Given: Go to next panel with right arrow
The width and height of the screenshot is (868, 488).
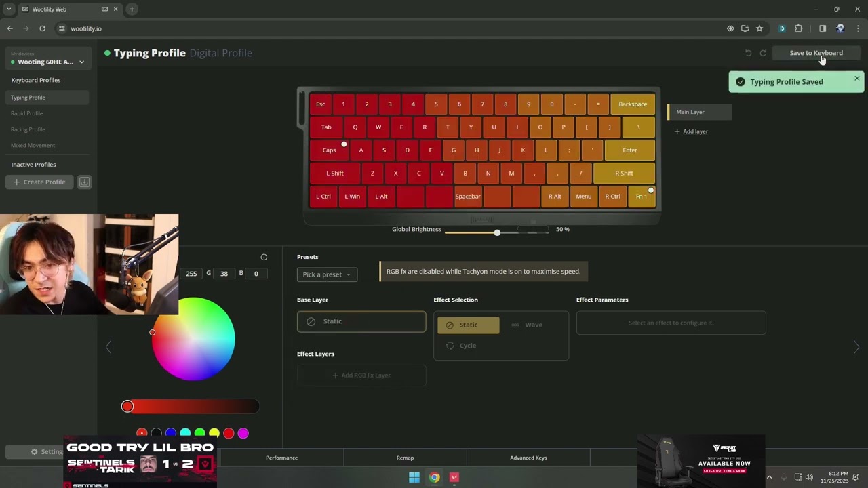Looking at the screenshot, I should (856, 347).
